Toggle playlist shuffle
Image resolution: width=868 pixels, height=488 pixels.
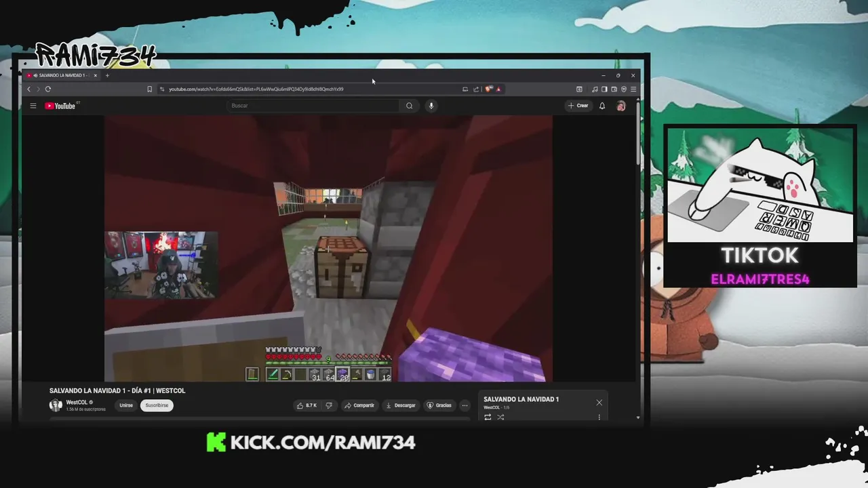pos(500,417)
